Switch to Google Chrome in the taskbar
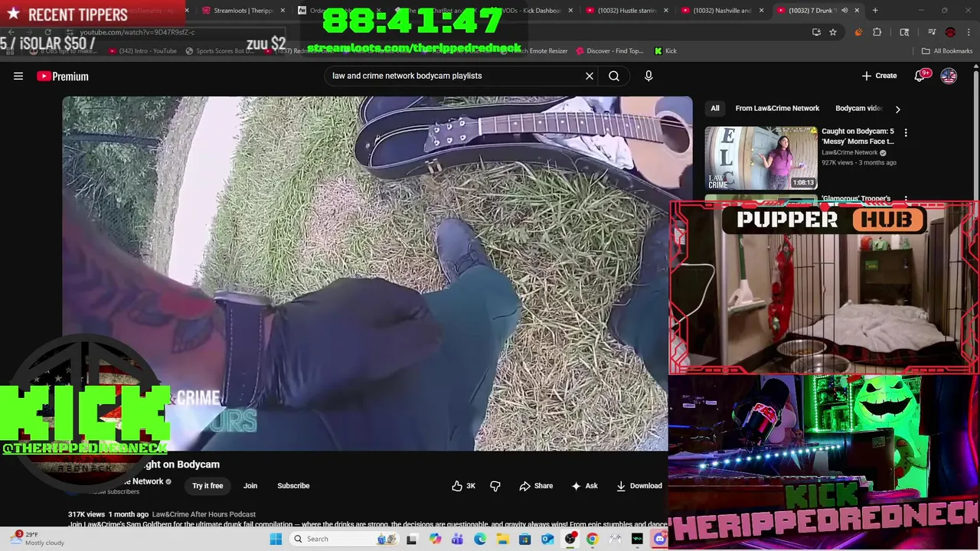 pos(593,539)
